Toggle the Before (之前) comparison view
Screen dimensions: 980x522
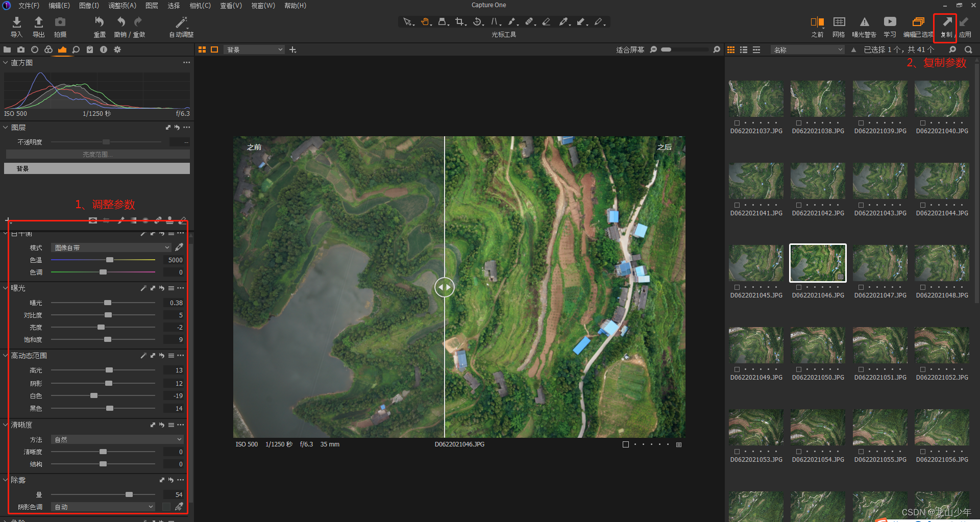(817, 22)
